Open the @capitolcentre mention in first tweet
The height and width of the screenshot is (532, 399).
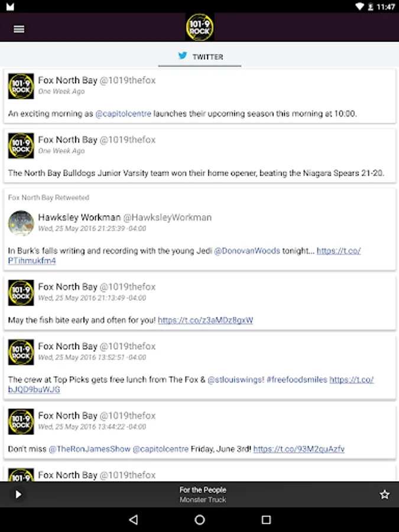(x=123, y=113)
